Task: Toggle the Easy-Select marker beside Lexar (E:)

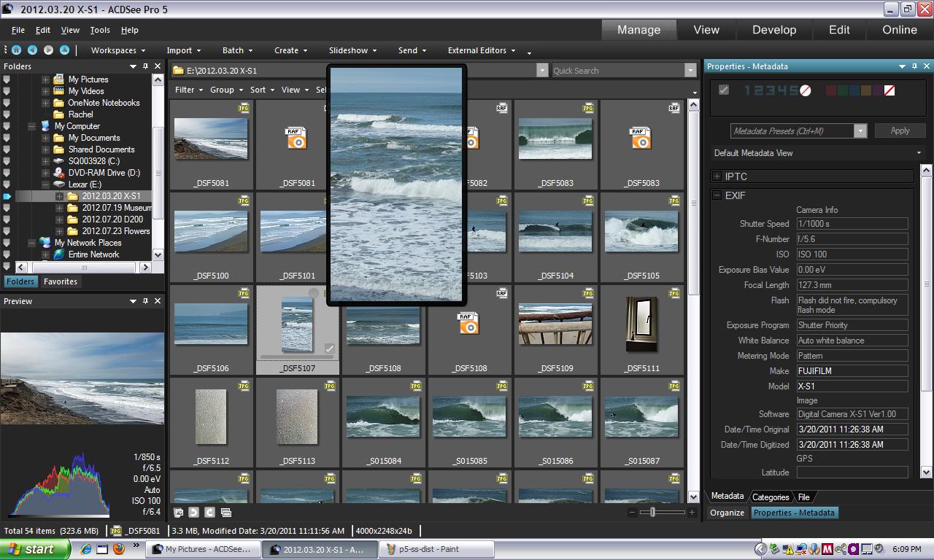Action: point(7,184)
